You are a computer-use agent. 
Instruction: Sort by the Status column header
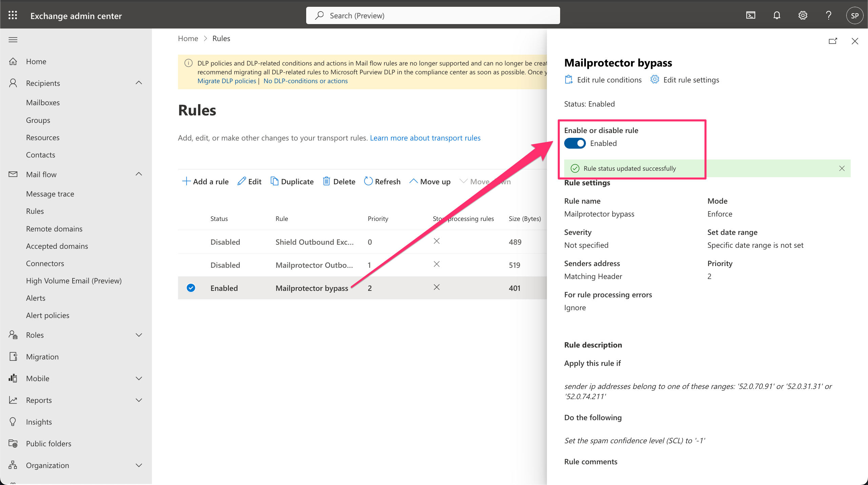219,219
